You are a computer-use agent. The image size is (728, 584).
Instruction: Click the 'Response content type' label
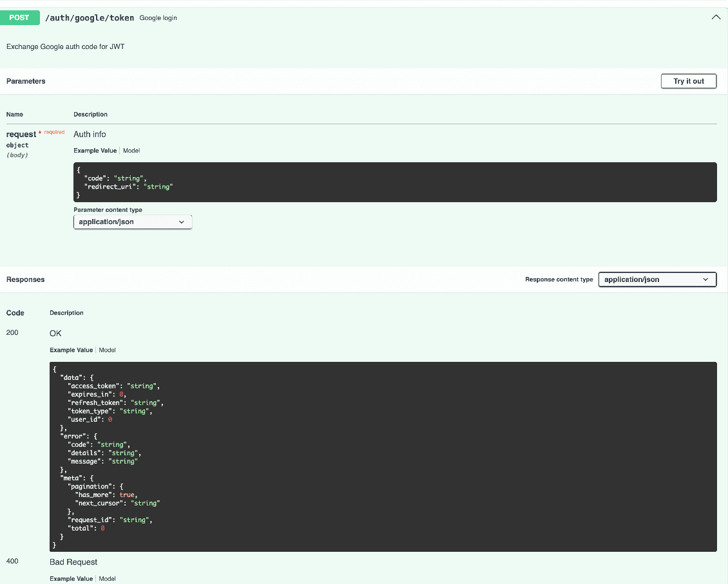(559, 279)
